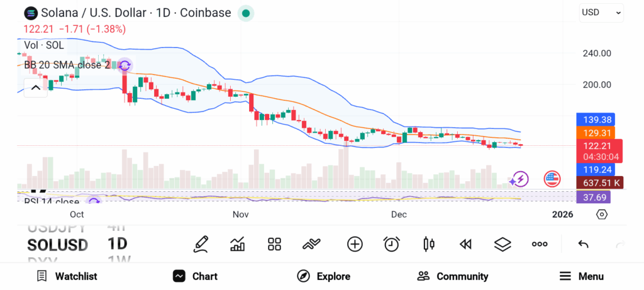This screenshot has height=290, width=644.
Task: Click the add symbol plus icon
Action: pyautogui.click(x=355, y=244)
